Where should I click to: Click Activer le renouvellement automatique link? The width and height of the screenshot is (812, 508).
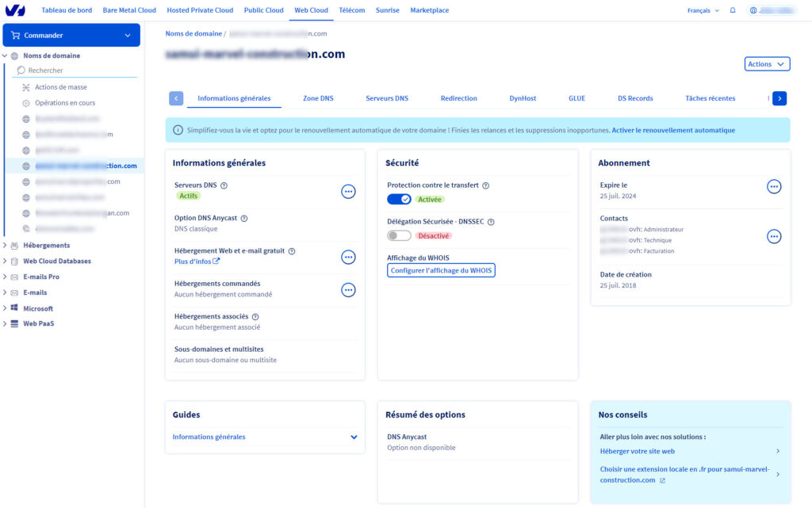tap(673, 130)
